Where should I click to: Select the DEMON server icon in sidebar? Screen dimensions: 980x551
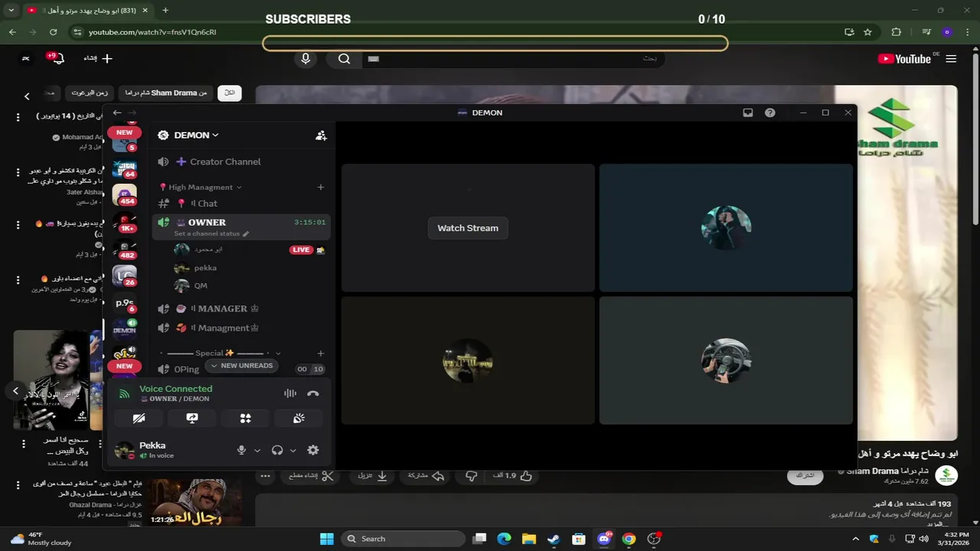(125, 329)
